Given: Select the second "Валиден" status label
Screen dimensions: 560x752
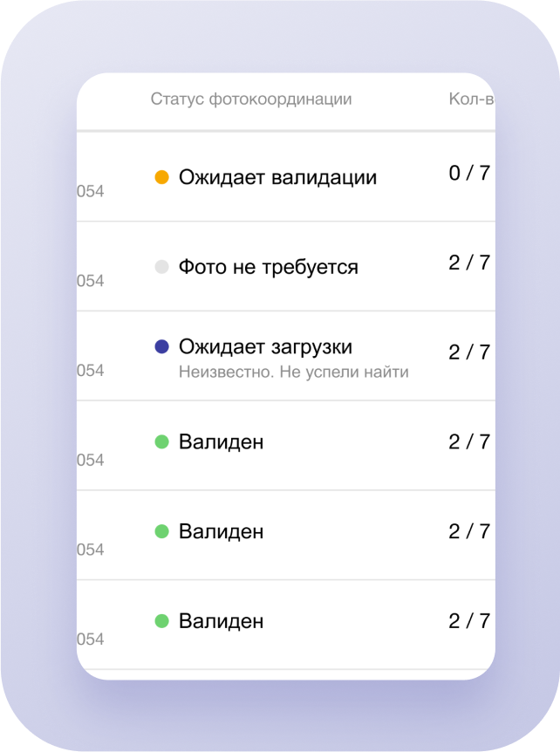Looking at the screenshot, I should coord(221,531).
